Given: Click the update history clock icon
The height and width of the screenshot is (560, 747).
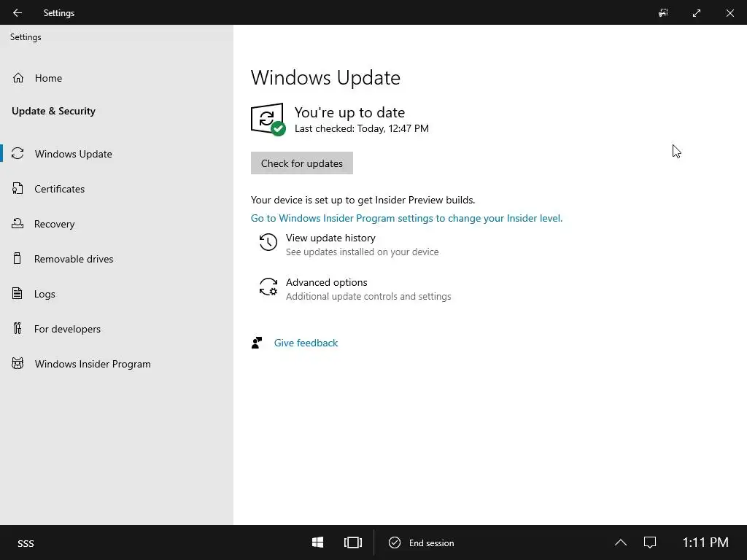Looking at the screenshot, I should tap(268, 242).
